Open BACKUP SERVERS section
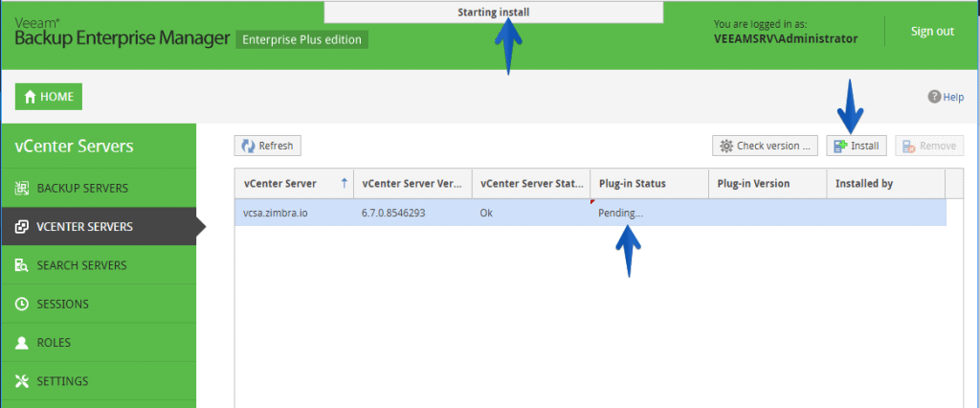 click(x=99, y=188)
